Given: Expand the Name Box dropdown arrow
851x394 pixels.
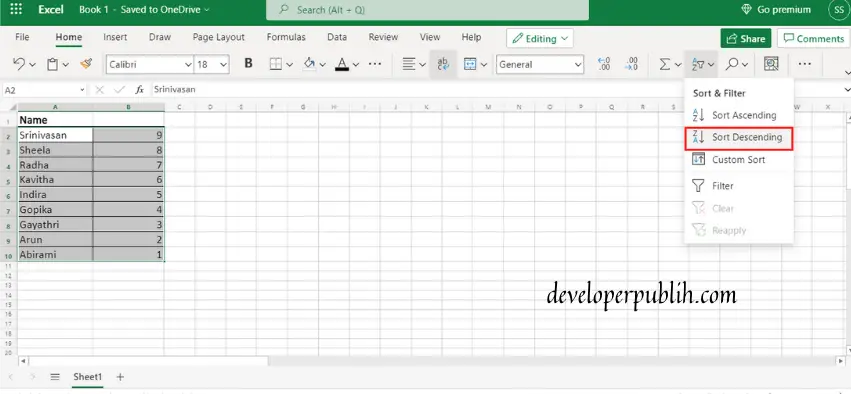Looking at the screenshot, I should coord(82,90).
